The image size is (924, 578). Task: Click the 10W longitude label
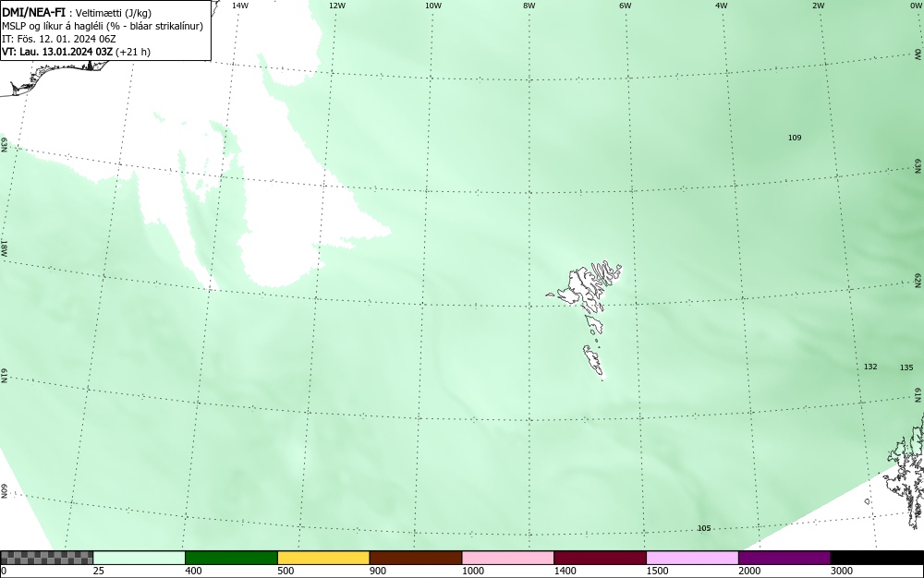tap(433, 6)
